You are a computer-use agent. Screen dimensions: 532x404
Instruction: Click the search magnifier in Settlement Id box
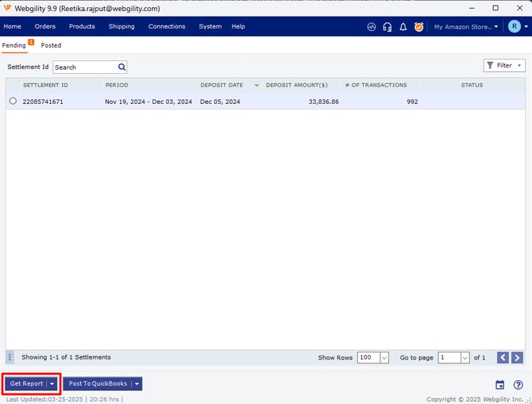click(121, 67)
